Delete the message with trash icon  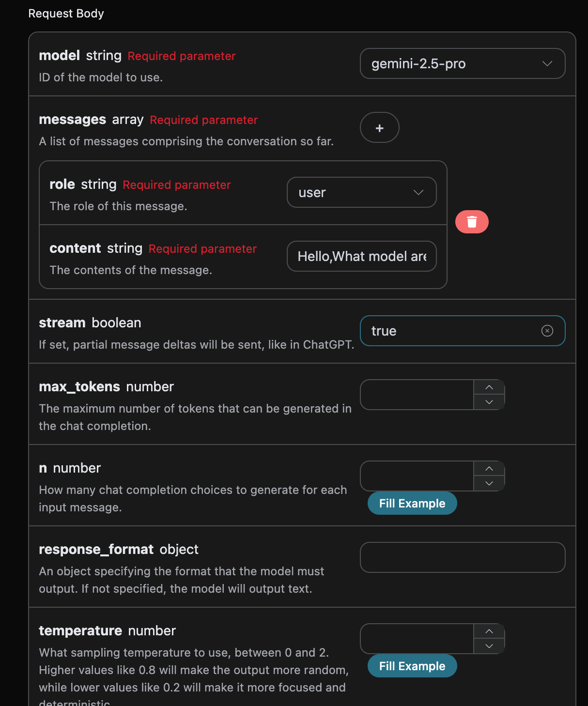pos(472,222)
